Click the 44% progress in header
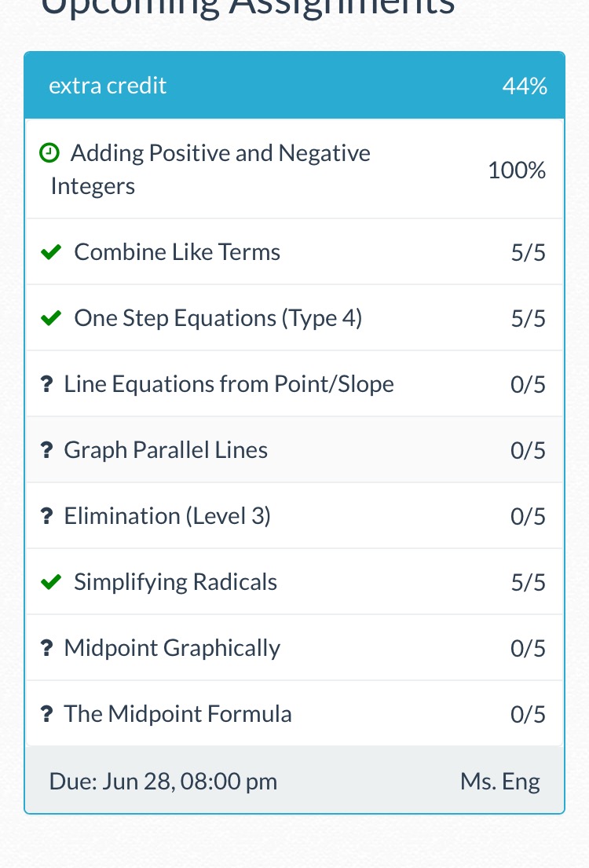 pyautogui.click(x=525, y=86)
